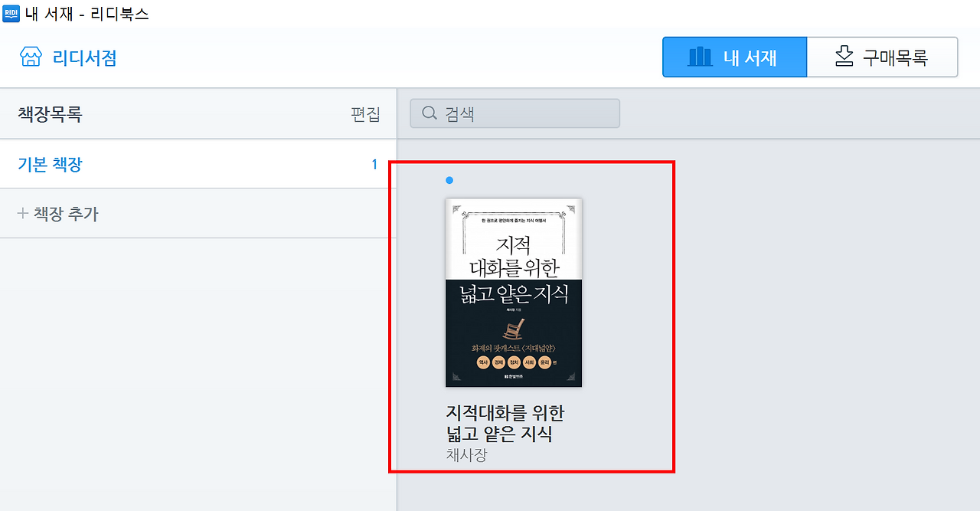The height and width of the screenshot is (511, 980).
Task: Switch to the 구매목록 tab
Action: point(883,57)
